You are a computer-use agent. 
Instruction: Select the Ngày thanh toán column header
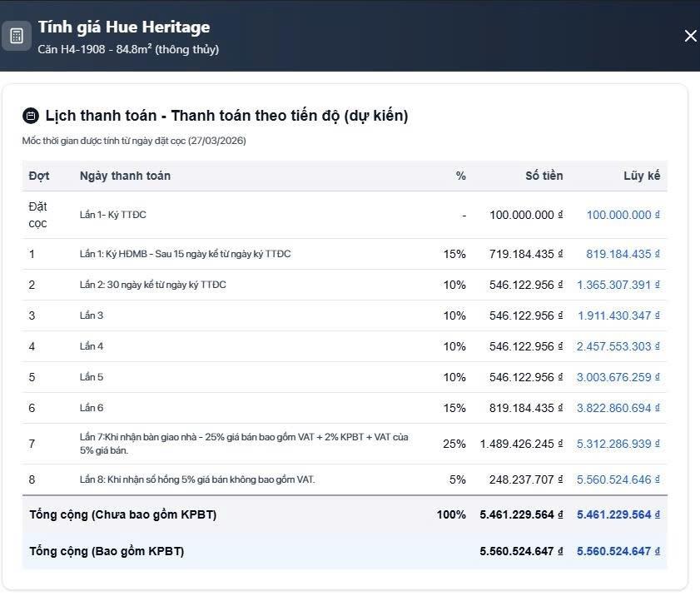coord(125,176)
